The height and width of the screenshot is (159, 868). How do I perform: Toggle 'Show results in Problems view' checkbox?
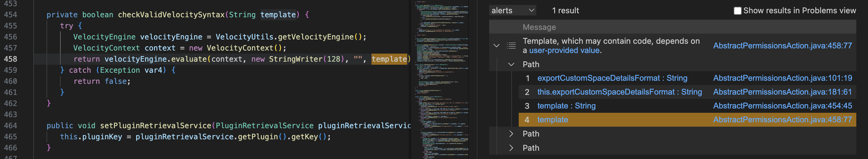coord(737,11)
